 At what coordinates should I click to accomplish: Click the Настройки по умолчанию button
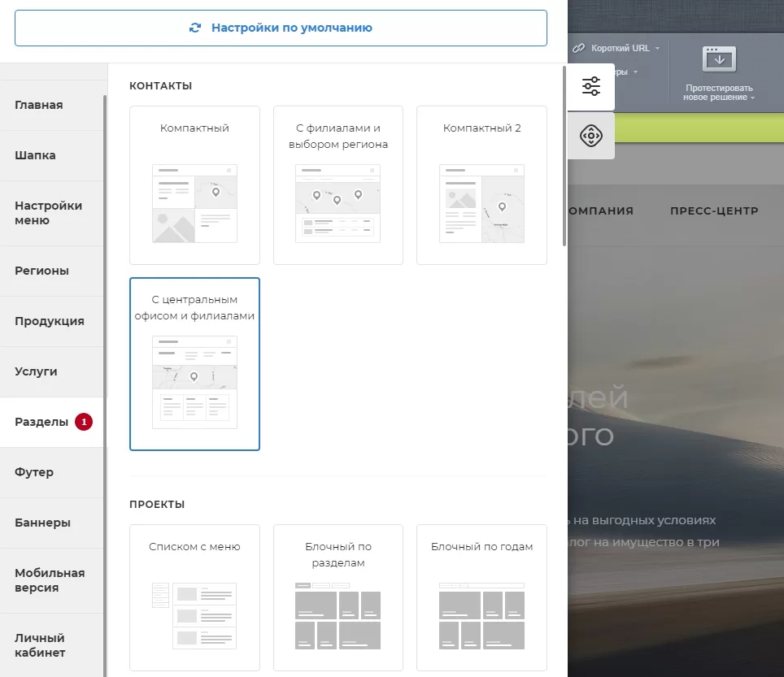click(281, 28)
